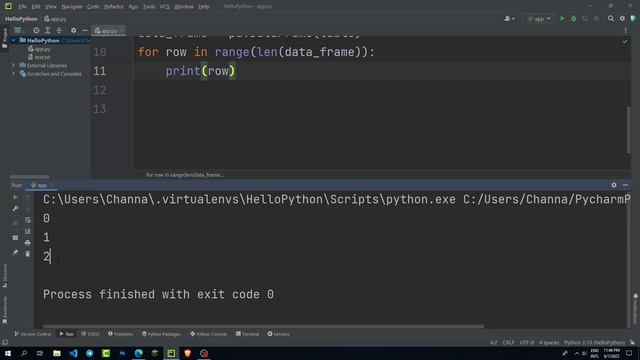640x360 pixels.
Task: Click Python 3.10 interpreter in status bar
Action: tap(594, 342)
